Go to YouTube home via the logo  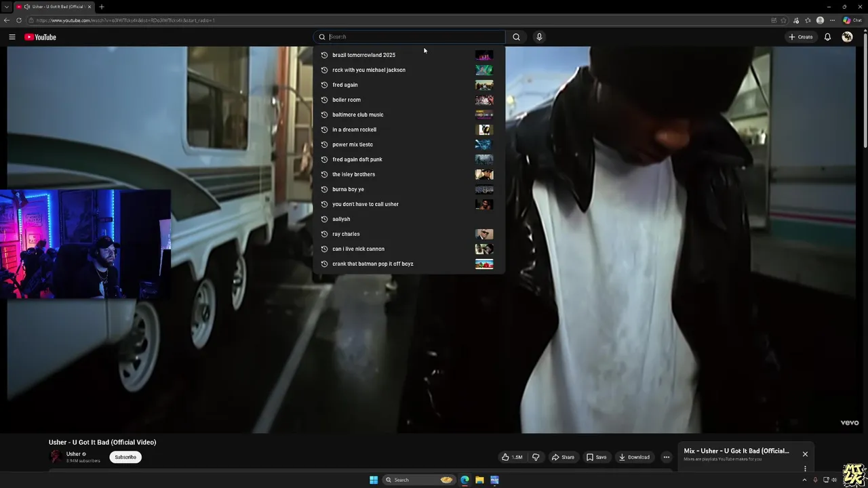click(41, 37)
